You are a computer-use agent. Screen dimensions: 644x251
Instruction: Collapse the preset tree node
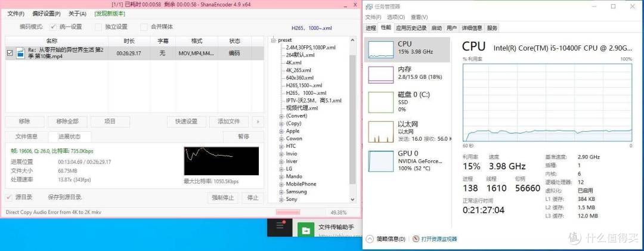(x=274, y=40)
